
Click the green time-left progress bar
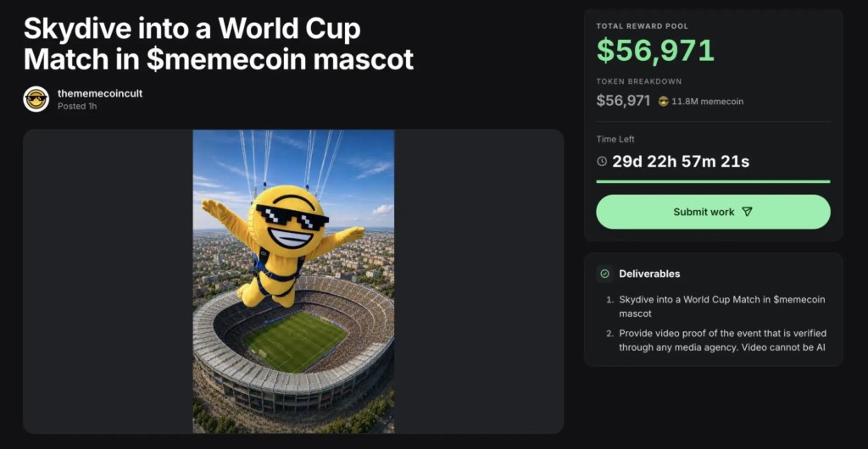713,181
